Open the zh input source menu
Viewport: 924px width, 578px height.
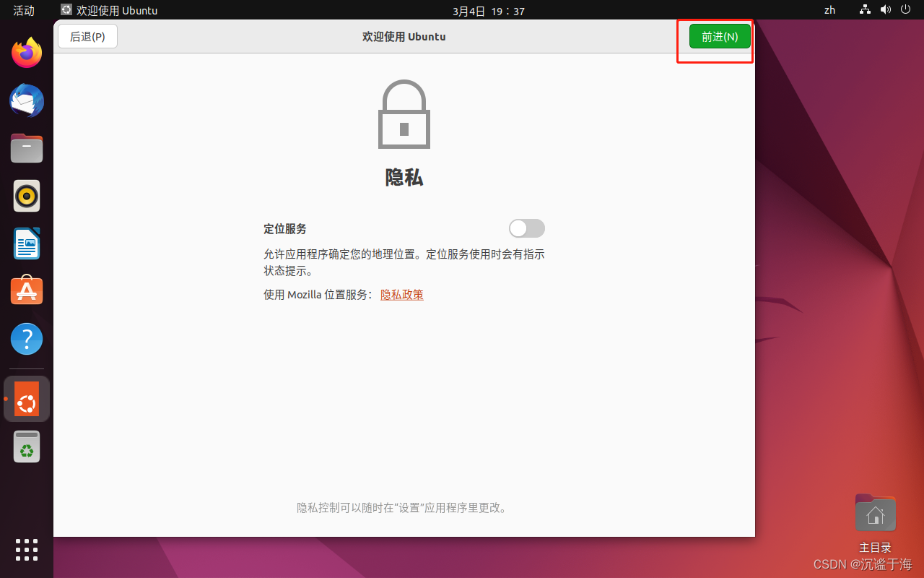[x=830, y=10]
